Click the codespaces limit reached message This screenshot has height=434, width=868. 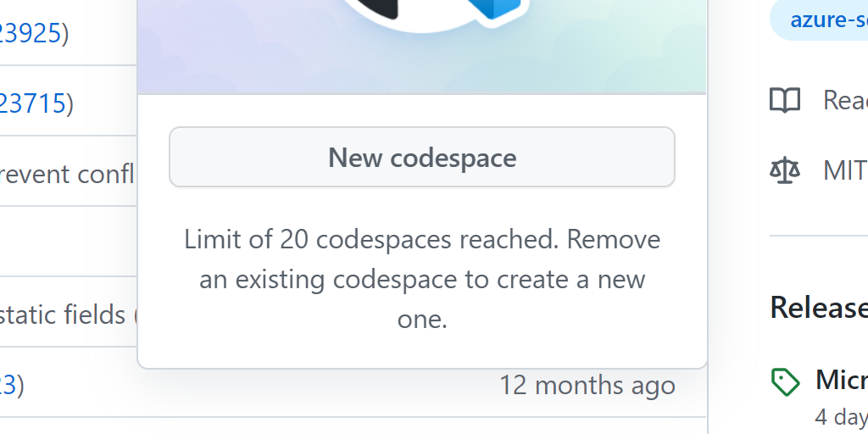[422, 280]
